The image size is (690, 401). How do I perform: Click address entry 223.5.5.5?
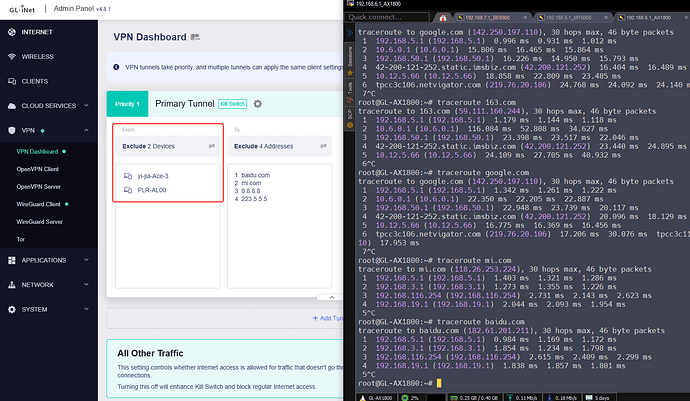254,199
